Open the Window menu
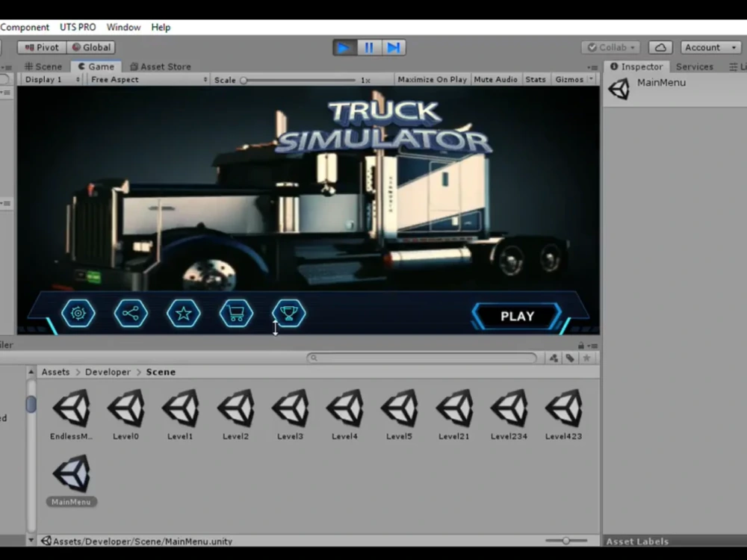Screen dimensions: 747x560 pos(123,27)
